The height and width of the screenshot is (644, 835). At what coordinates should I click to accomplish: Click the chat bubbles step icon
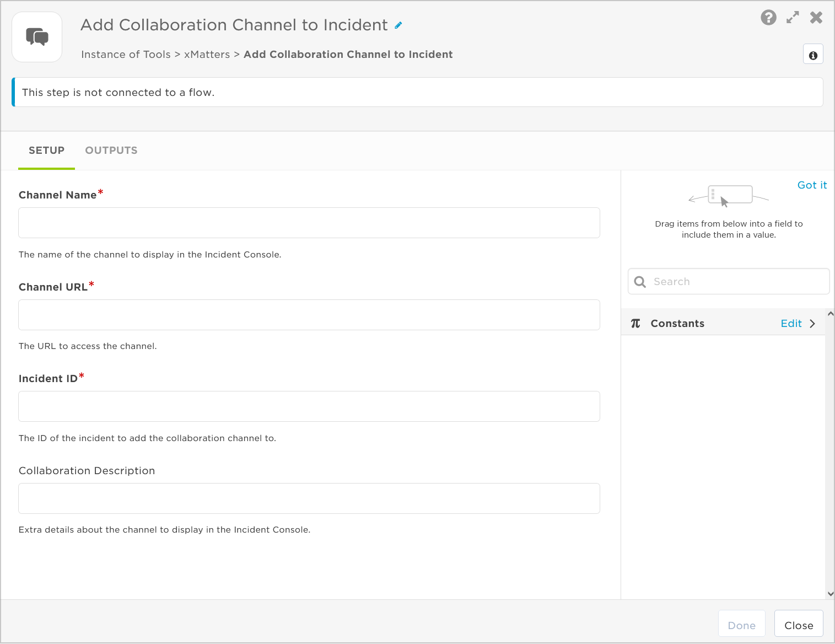(37, 37)
